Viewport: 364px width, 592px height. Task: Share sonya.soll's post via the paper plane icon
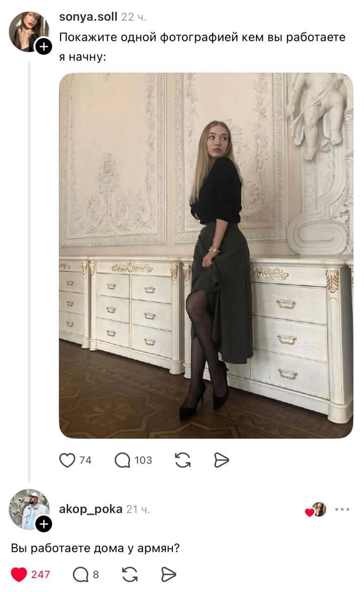coord(221,459)
